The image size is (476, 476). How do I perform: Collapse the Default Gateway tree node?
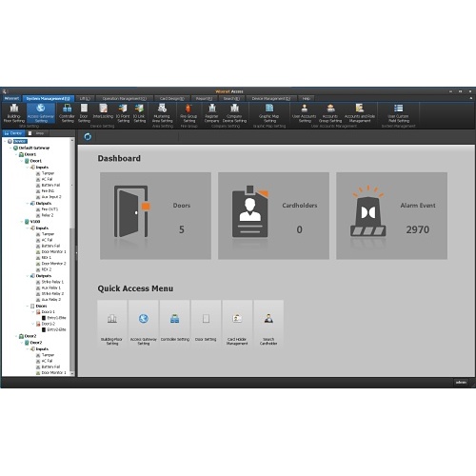tap(10, 148)
